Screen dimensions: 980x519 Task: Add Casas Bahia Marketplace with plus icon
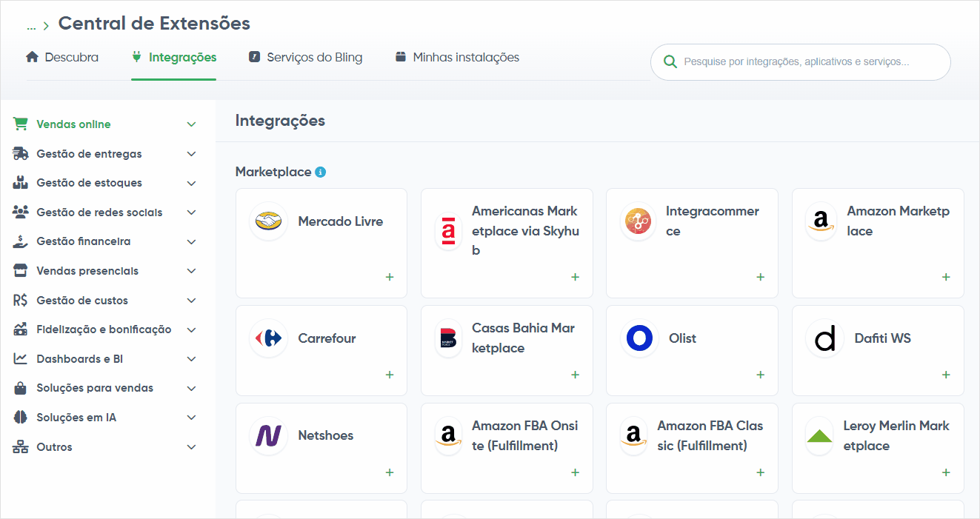click(x=575, y=375)
